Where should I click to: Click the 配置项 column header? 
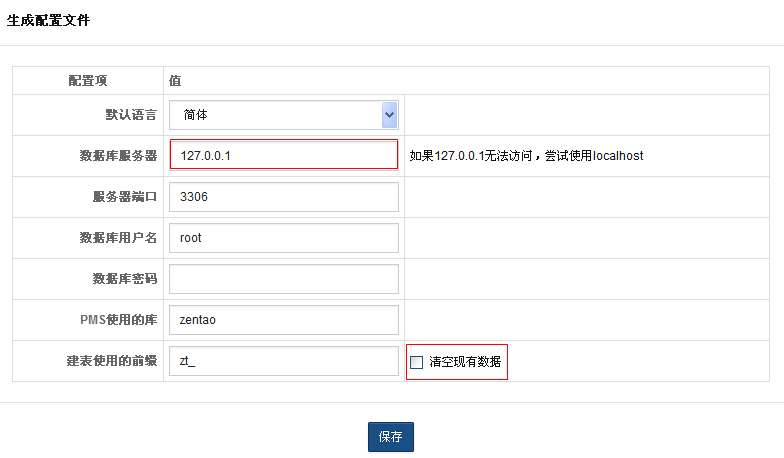pos(88,81)
